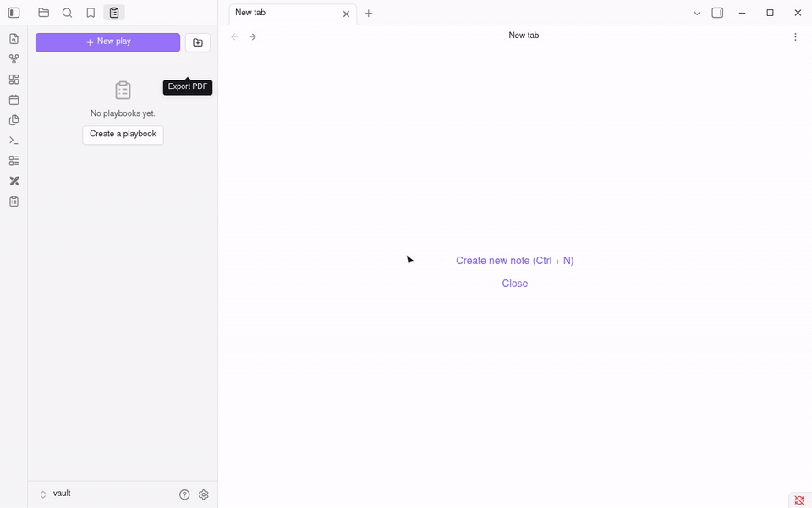Open the tab list chevron dropdown

[x=697, y=14]
